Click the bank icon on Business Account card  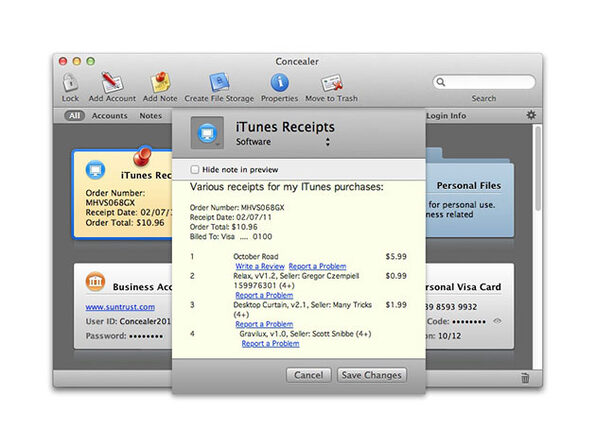click(95, 281)
